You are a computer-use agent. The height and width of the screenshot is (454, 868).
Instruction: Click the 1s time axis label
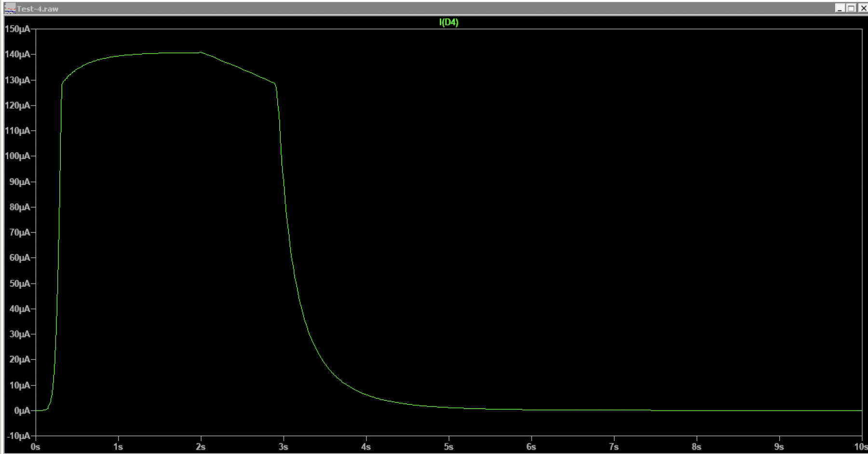(118, 447)
